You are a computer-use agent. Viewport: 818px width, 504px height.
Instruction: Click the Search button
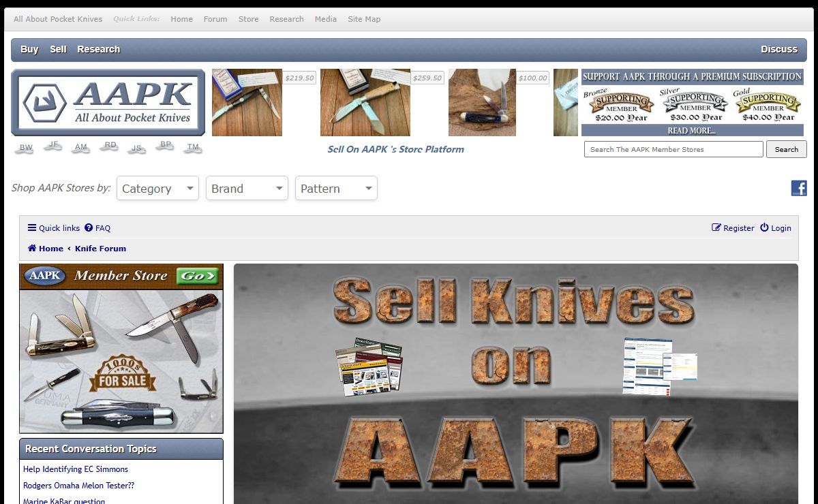[786, 149]
